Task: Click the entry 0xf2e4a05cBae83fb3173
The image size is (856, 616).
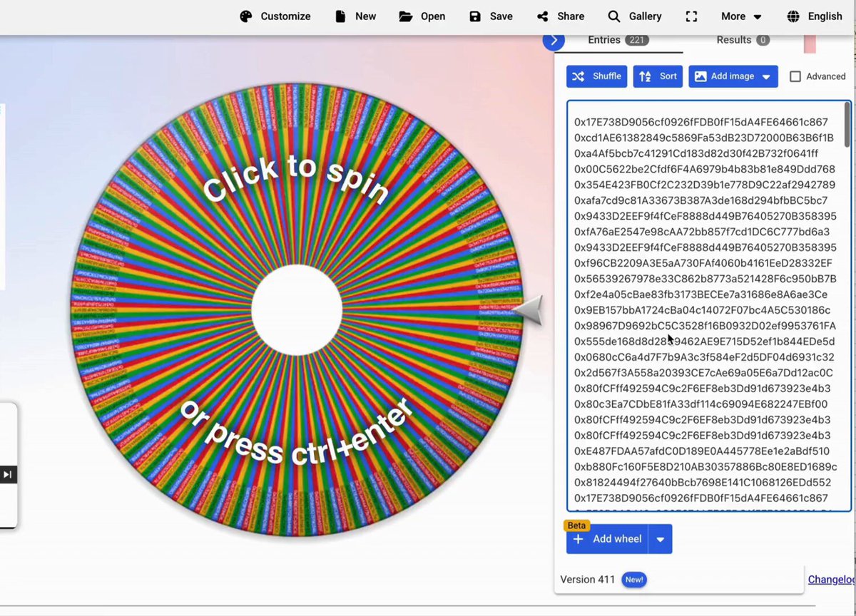Action: [701, 294]
